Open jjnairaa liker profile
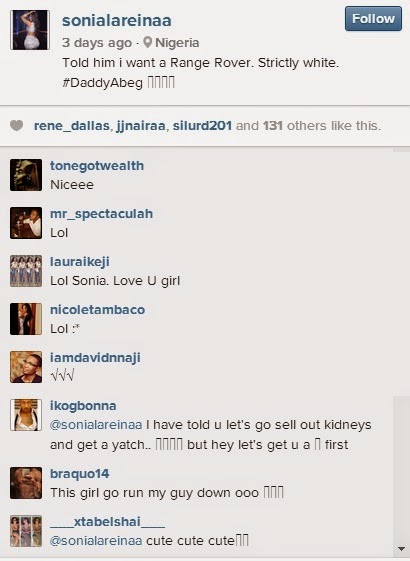Screen dimensions: 410x561 (141, 126)
